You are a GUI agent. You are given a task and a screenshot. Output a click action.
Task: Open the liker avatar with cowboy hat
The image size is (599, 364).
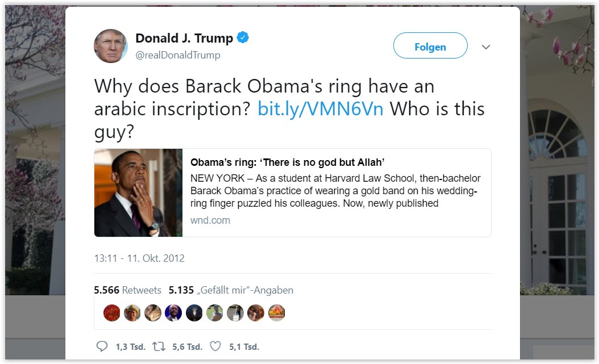point(132,313)
